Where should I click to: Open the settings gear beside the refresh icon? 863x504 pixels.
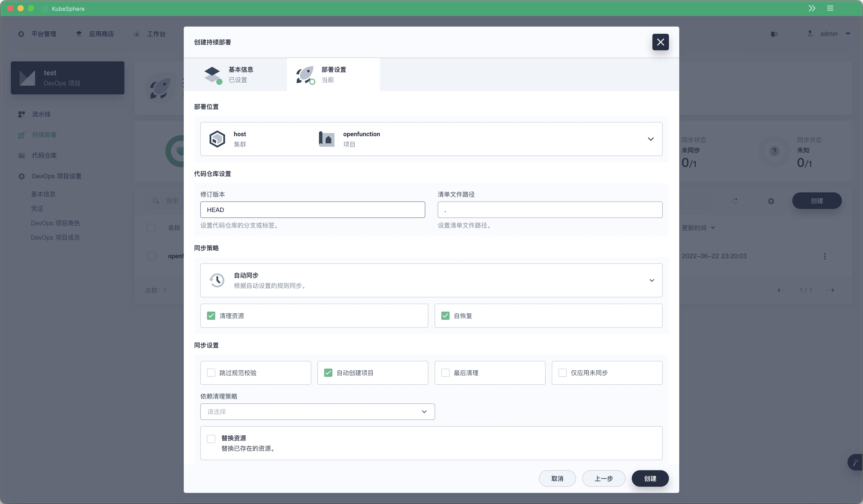(771, 201)
